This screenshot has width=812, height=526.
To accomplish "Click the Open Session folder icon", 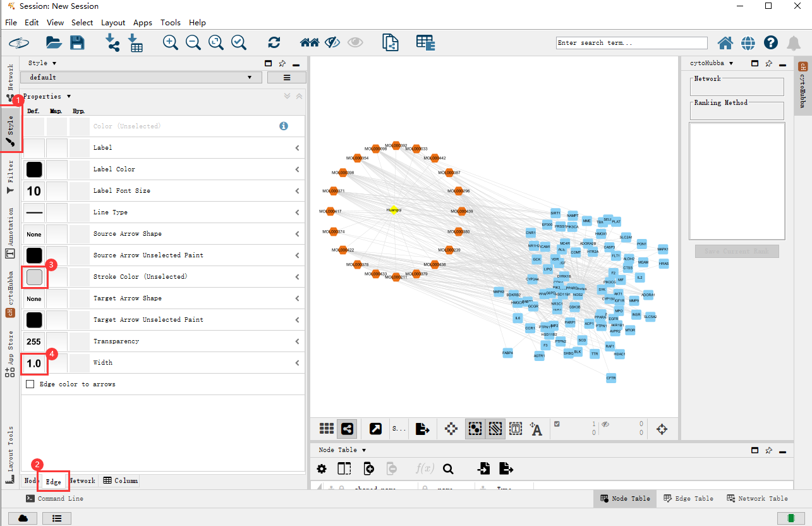I will pos(54,42).
